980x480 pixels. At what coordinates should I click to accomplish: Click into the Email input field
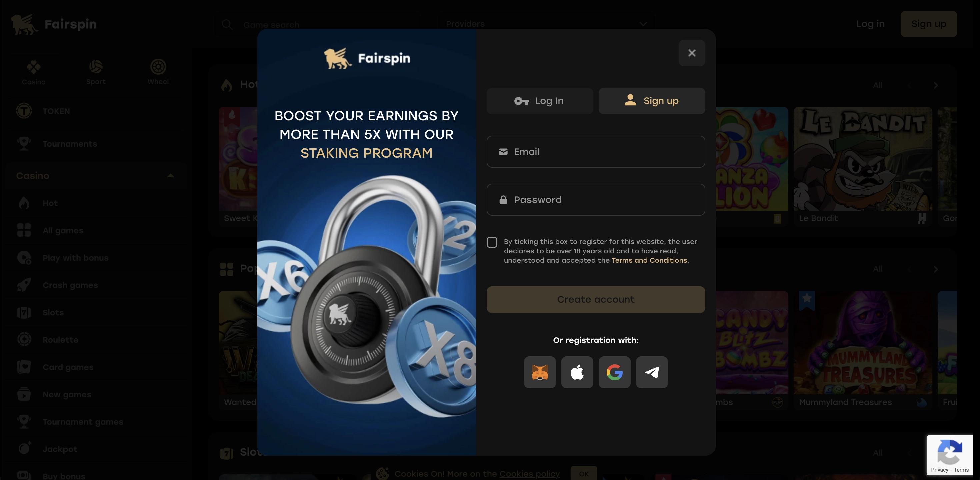point(595,152)
